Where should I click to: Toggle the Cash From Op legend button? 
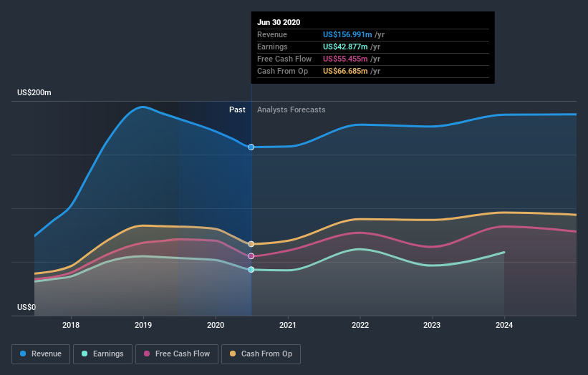tap(261, 354)
